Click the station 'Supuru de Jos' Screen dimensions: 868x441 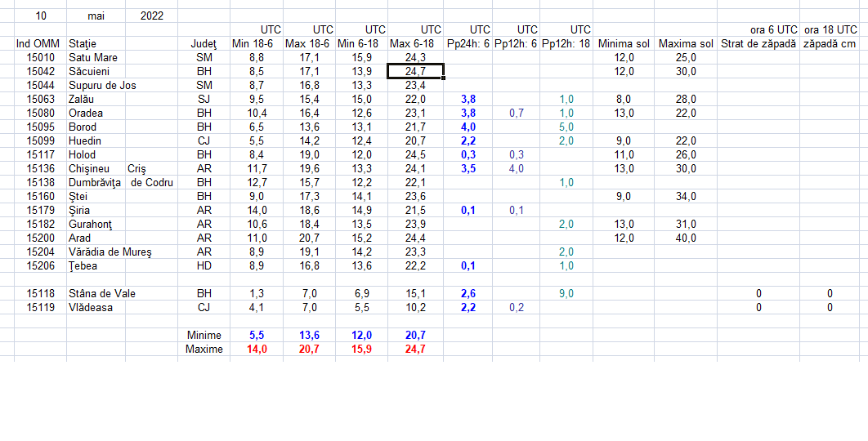tap(102, 85)
